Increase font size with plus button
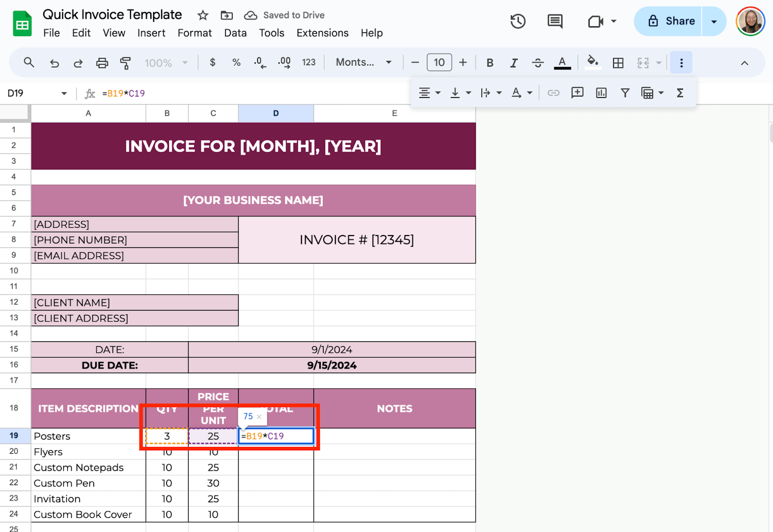 tap(463, 62)
